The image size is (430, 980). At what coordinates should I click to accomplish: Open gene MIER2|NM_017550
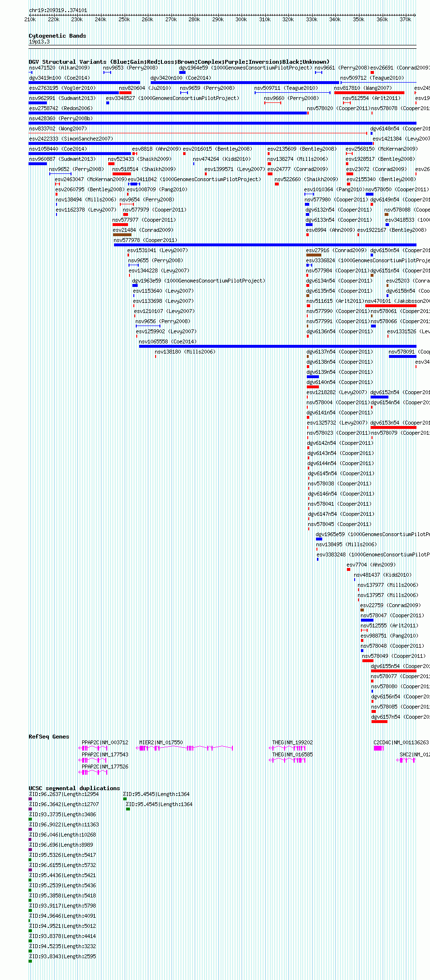pos(161,742)
